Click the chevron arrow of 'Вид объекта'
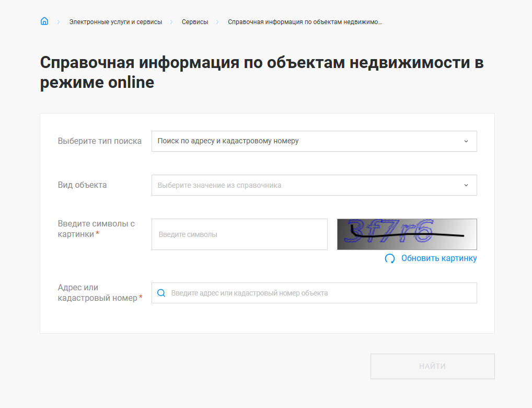Viewport: 532px width, 408px height. tap(466, 186)
